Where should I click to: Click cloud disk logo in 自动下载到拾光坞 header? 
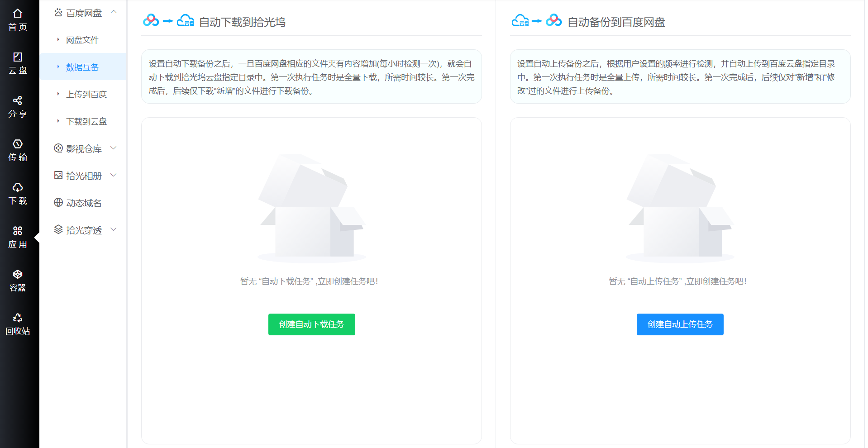click(x=185, y=20)
